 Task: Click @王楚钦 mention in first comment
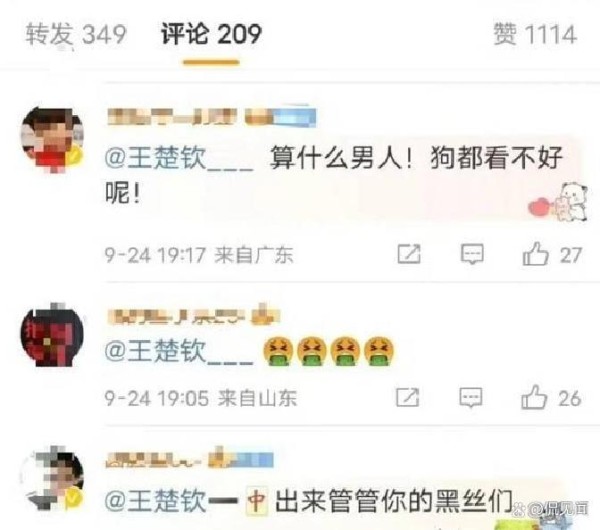click(x=179, y=158)
